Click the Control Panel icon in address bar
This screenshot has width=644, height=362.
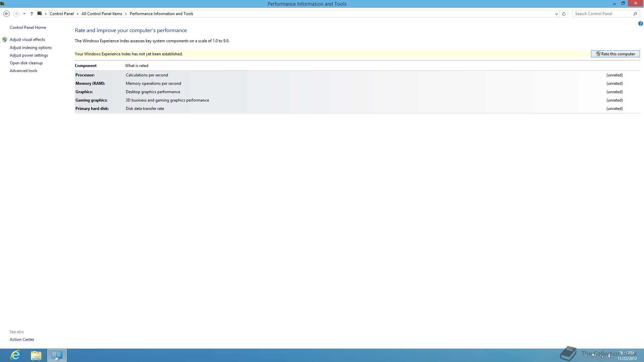tap(40, 14)
